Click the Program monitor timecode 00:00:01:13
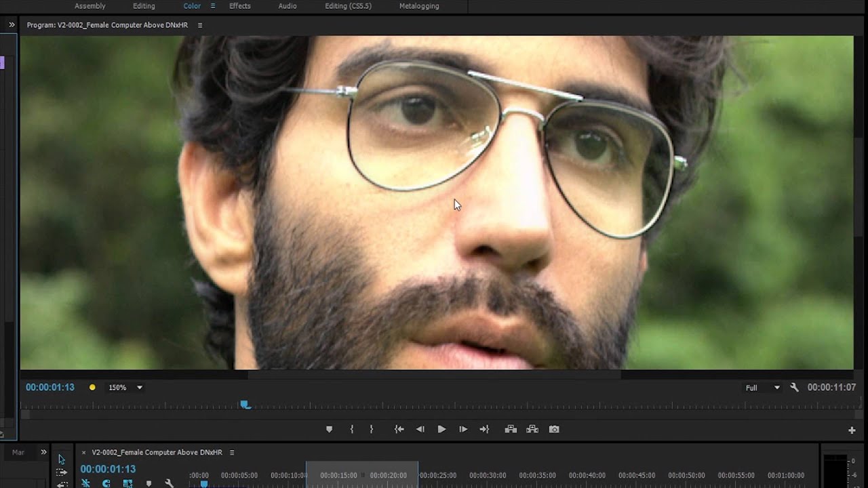This screenshot has height=488, width=868. (50, 388)
